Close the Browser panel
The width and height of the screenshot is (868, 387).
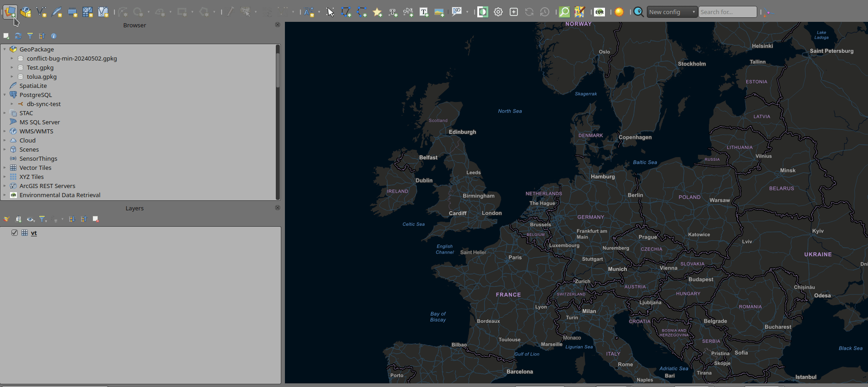(277, 25)
